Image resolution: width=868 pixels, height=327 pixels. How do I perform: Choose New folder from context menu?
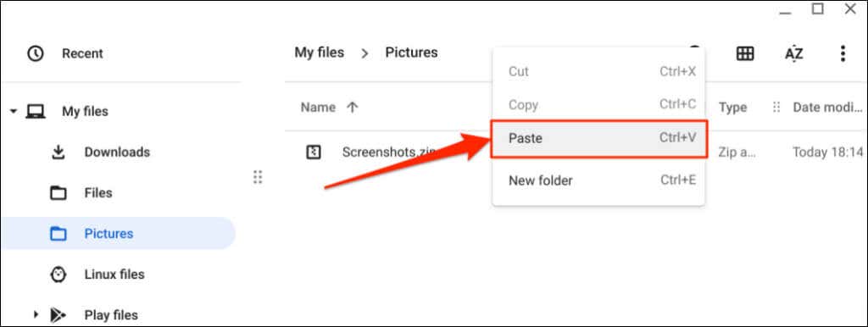pos(599,180)
